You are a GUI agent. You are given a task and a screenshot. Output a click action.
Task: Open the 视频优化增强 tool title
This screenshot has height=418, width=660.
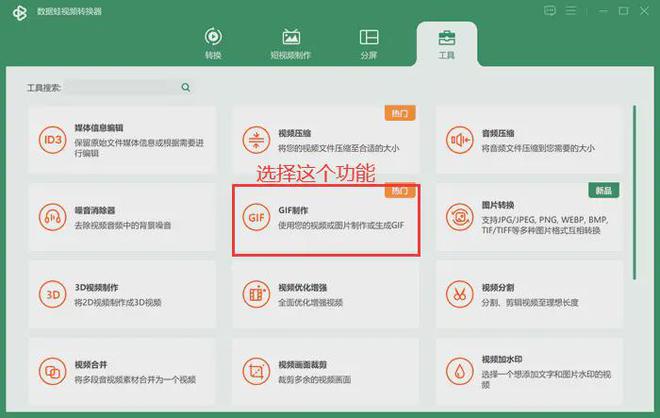point(303,288)
